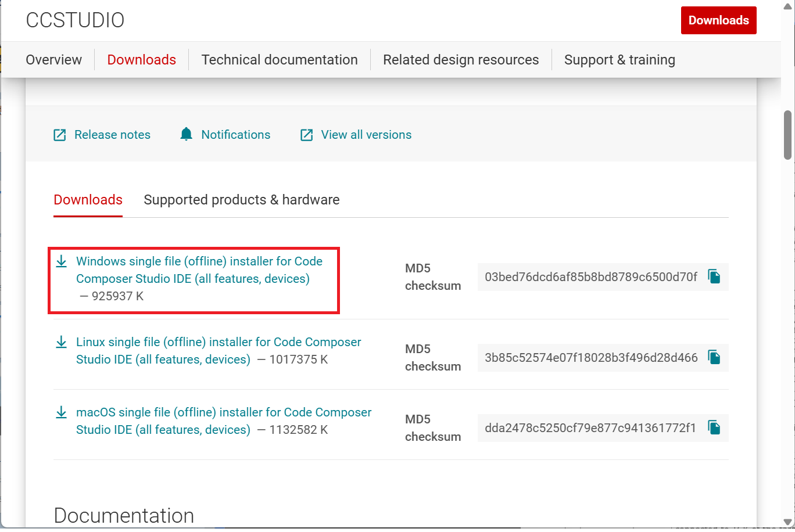Click the Windows installer download arrow icon

tap(62, 261)
